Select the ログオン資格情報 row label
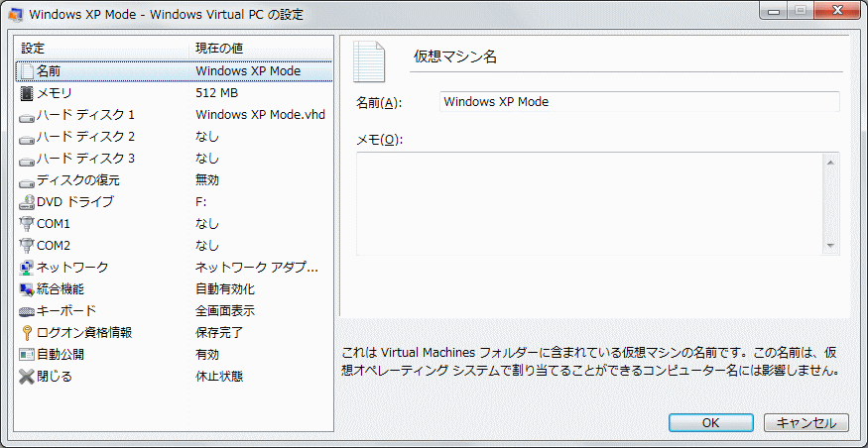This screenshot has width=868, height=448. [84, 332]
